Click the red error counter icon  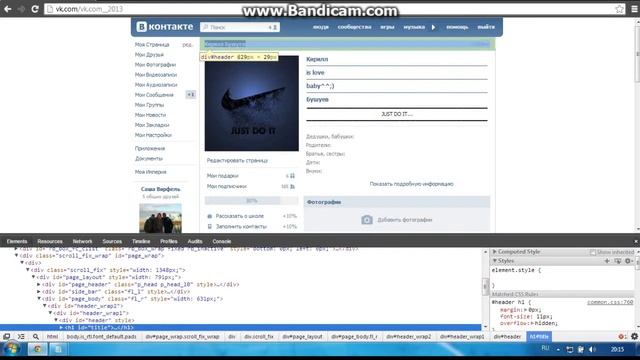[x=622, y=337]
